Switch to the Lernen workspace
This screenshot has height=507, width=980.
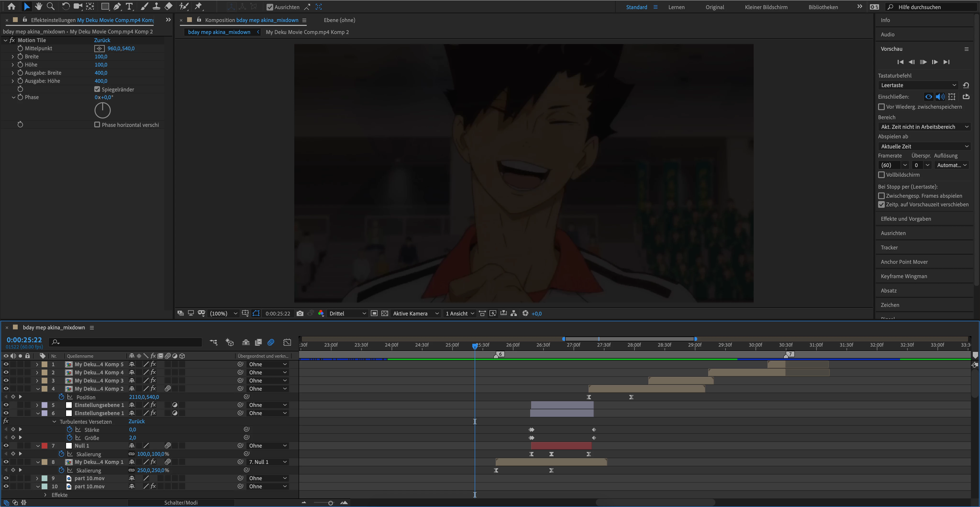pyautogui.click(x=676, y=7)
